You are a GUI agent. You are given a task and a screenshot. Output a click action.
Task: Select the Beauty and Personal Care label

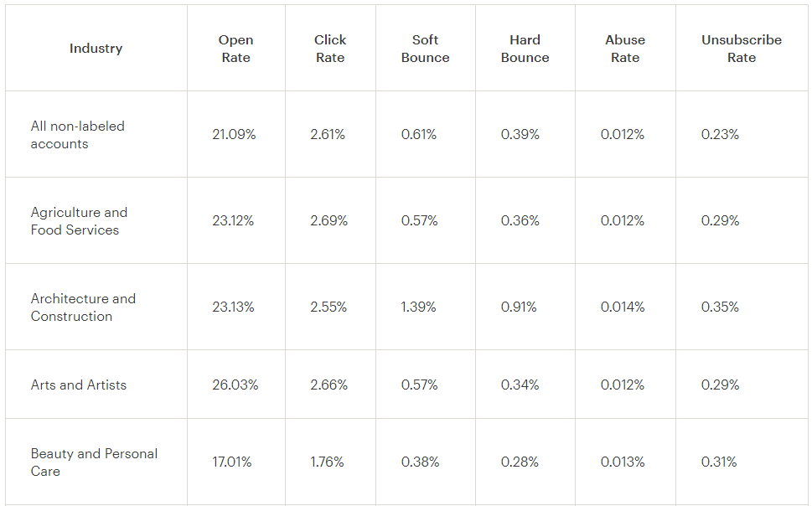[x=94, y=462]
